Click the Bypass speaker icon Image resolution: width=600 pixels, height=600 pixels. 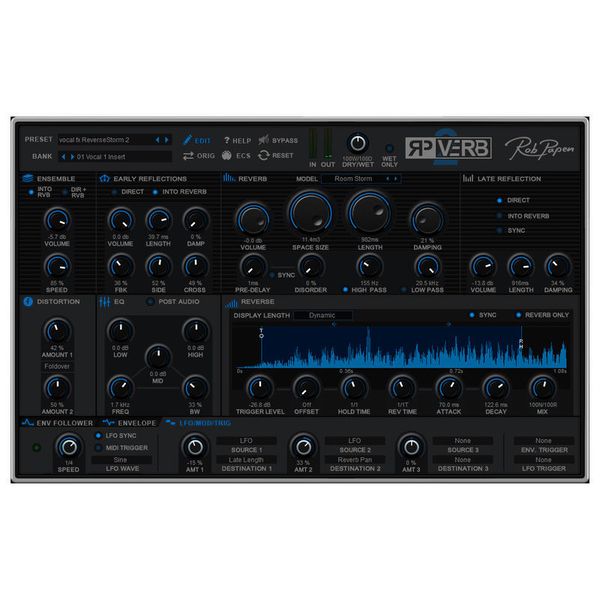click(264, 140)
